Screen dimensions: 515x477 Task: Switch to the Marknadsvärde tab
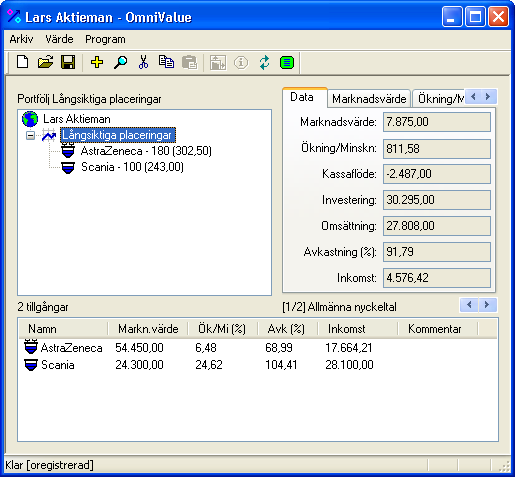(x=369, y=99)
